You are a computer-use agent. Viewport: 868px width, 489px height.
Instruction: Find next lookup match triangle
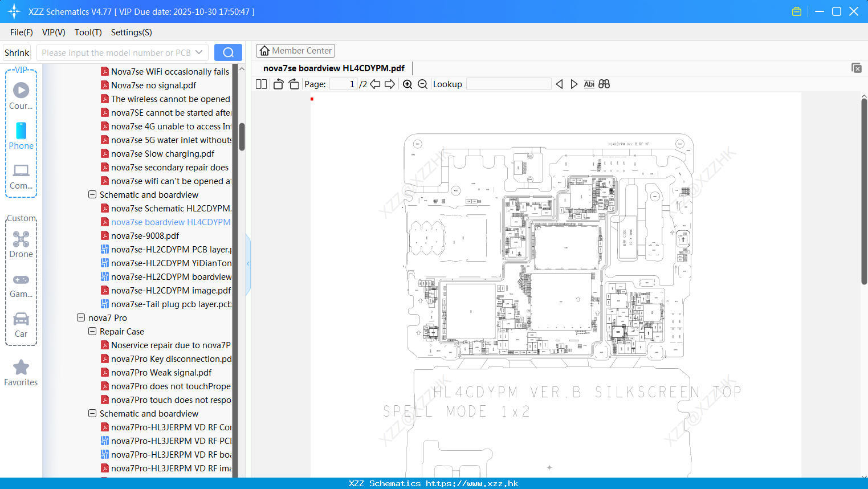tap(574, 84)
